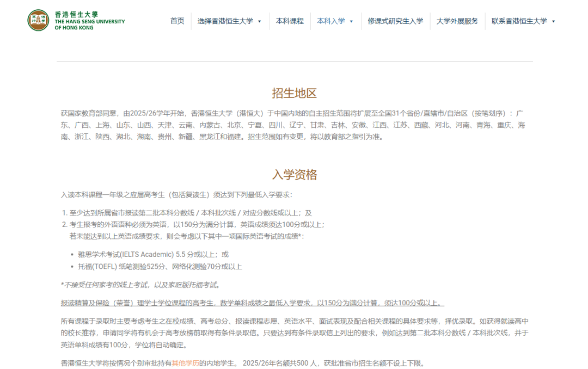This screenshot has width=588, height=369.
Task: Expand the arrow beside 联系香港恒生大学
Action: (554, 22)
